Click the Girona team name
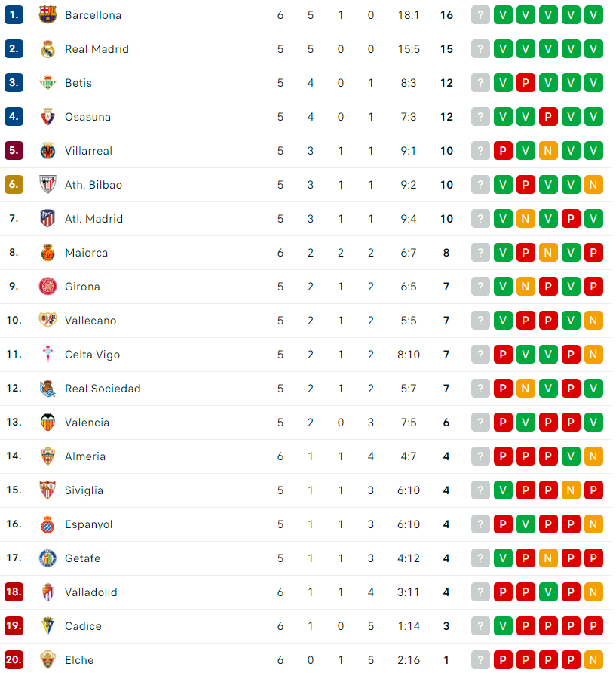 click(82, 287)
